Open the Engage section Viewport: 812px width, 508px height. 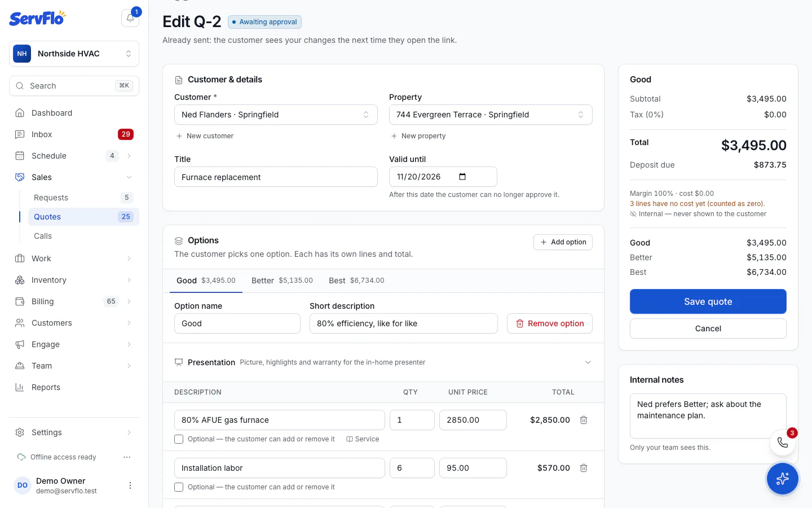[x=74, y=344]
